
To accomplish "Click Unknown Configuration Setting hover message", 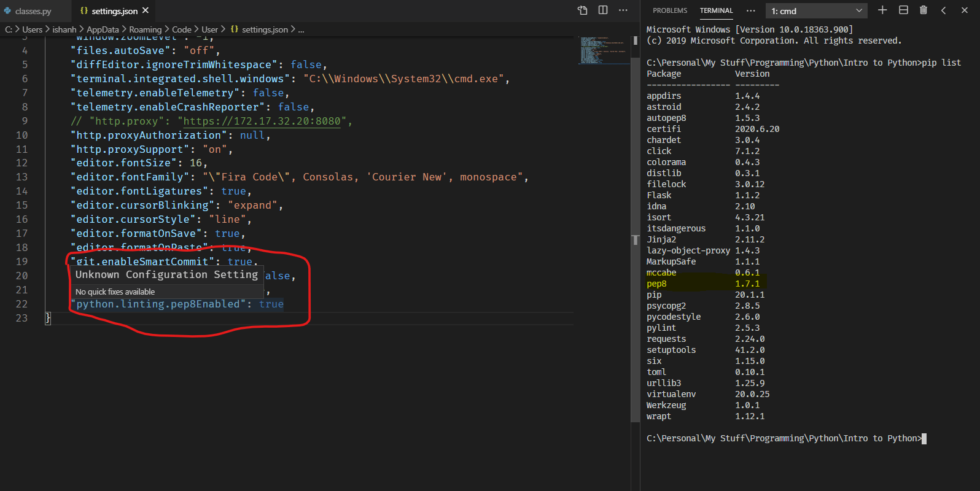I will (x=166, y=274).
